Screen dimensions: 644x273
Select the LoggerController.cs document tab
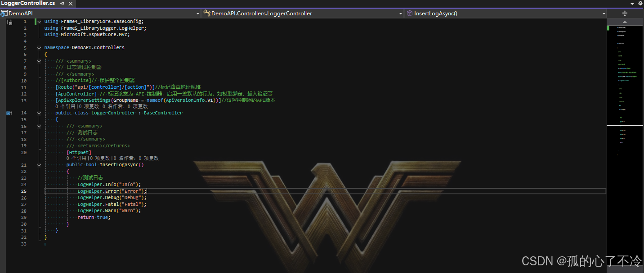pyautogui.click(x=28, y=3)
